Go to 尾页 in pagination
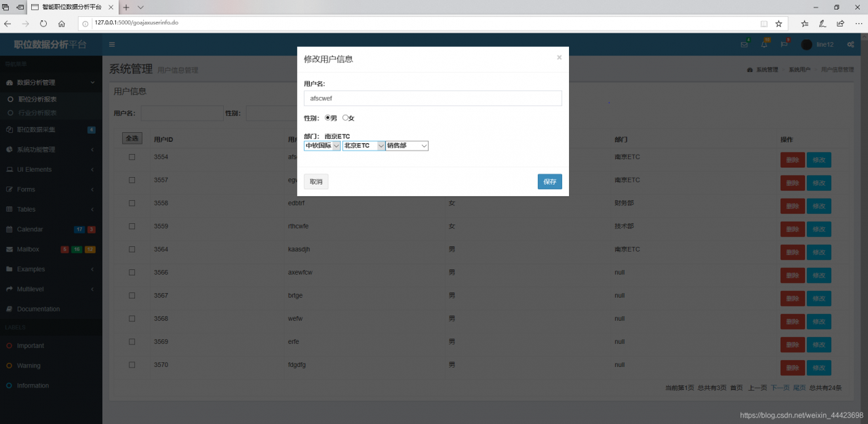The width and height of the screenshot is (868, 424). pyautogui.click(x=800, y=388)
